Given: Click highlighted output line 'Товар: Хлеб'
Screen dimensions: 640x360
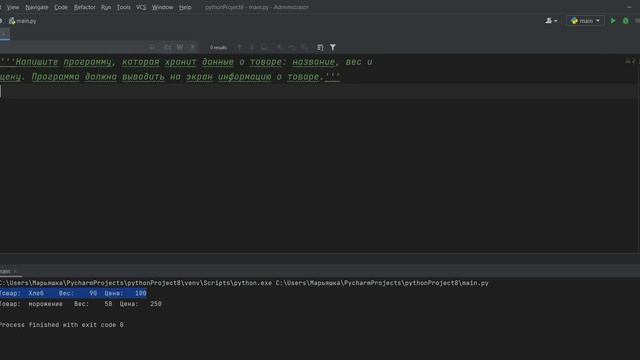Looking at the screenshot, I should click(x=73, y=293).
